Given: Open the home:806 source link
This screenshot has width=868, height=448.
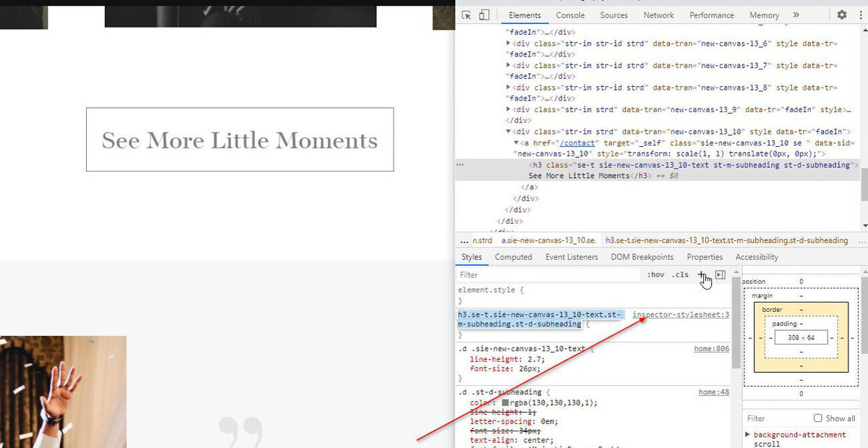Looking at the screenshot, I should (x=712, y=349).
